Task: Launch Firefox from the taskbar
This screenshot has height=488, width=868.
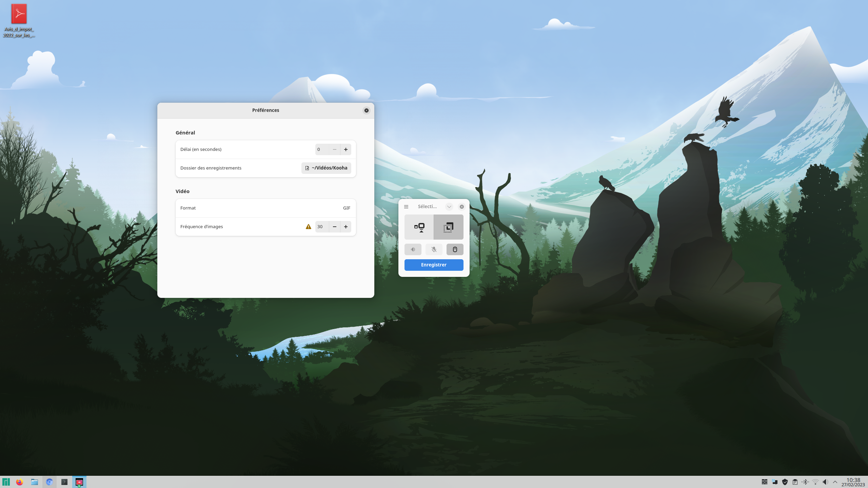Action: (x=19, y=482)
